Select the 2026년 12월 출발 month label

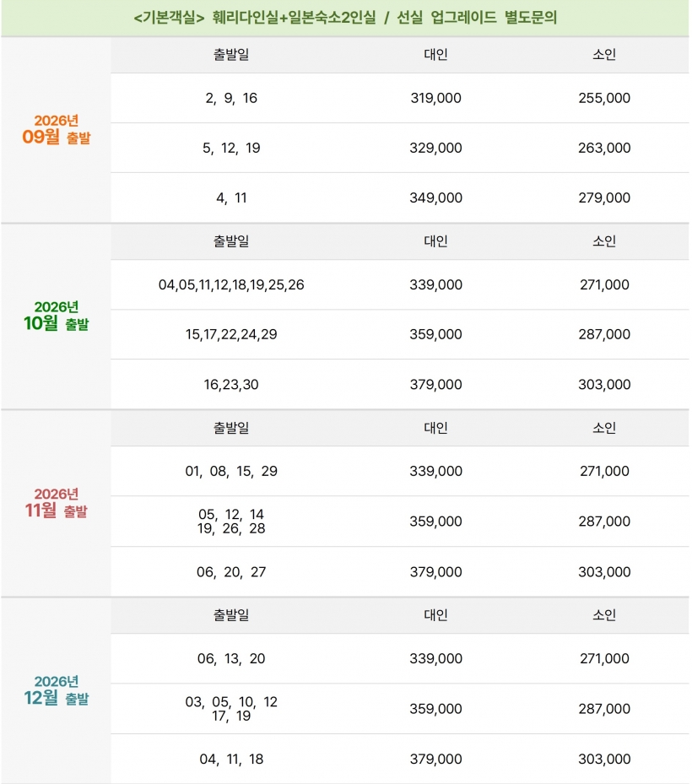[56, 690]
